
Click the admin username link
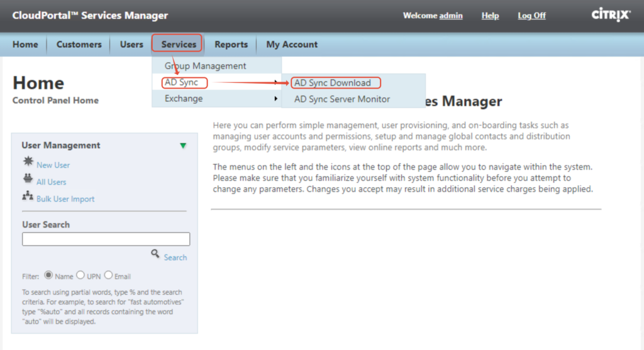[450, 16]
